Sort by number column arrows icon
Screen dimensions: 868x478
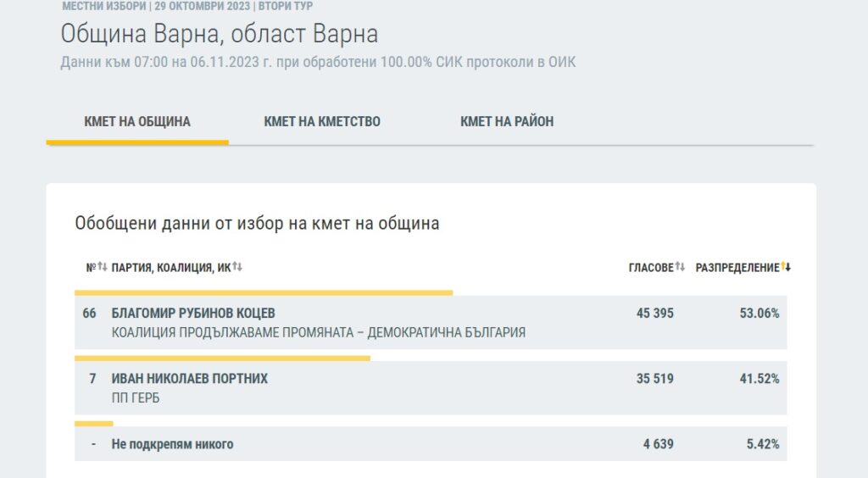103,267
